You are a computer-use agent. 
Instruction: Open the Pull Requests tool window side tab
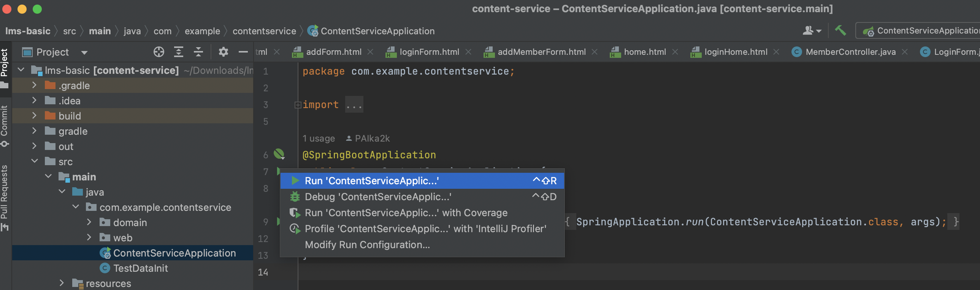click(4, 198)
